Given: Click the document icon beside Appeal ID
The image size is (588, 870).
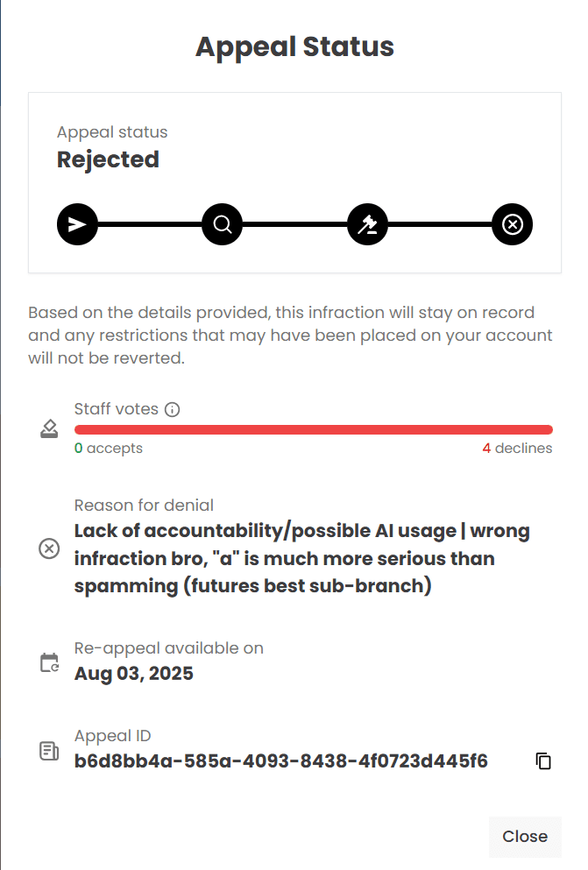Looking at the screenshot, I should (x=48, y=751).
